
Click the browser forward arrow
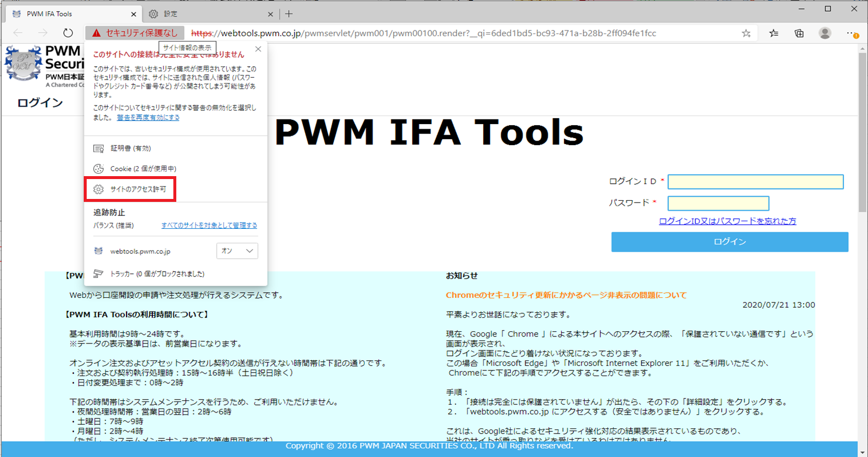pos(43,33)
